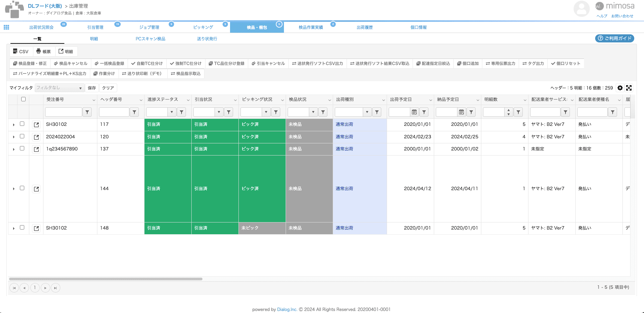Apply filter icon for 進捗ステータス column

pos(182,112)
